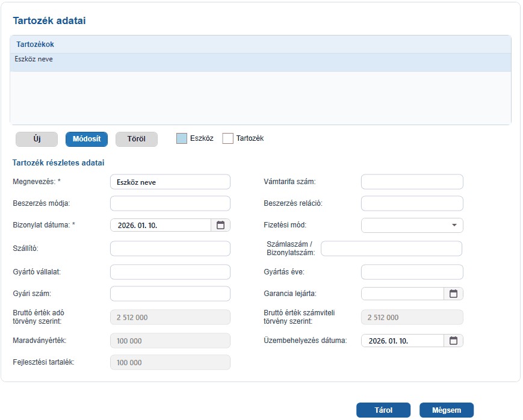Click the Fejlesztési tartalék field
This screenshot has height=420, width=523.
click(x=170, y=362)
